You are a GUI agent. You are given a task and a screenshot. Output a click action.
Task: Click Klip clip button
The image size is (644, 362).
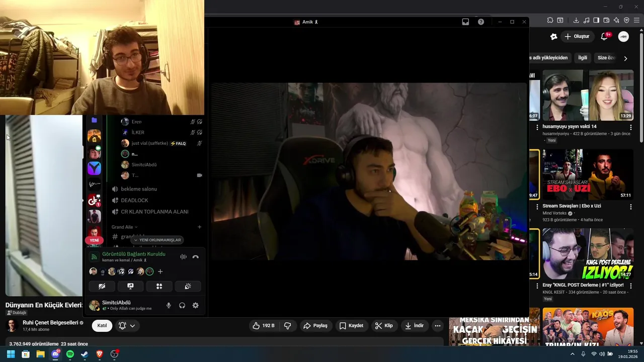[384, 326]
